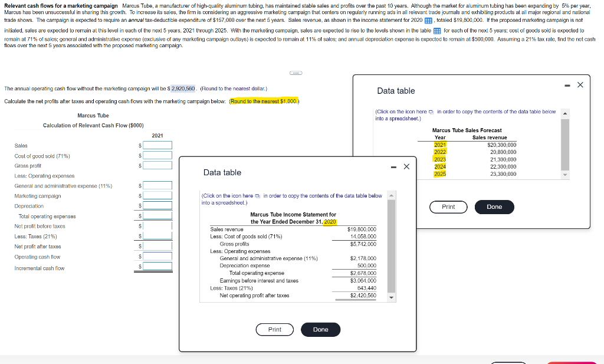The image size is (604, 364).
Task: Click the $19,800,000 sales revenue in income statement
Action: coord(362,229)
